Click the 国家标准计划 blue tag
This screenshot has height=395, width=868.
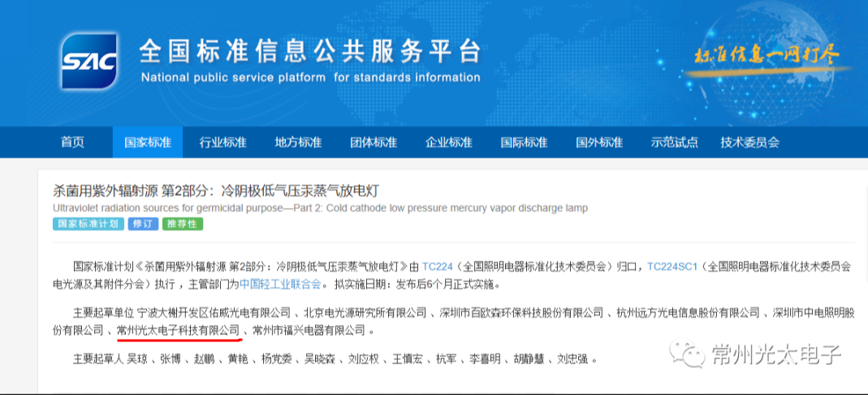click(88, 224)
